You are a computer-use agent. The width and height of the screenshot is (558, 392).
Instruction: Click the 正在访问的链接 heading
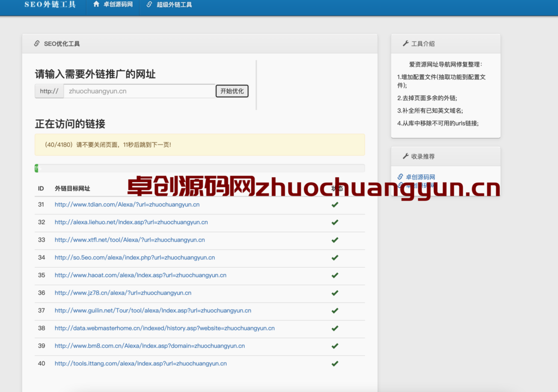(x=70, y=124)
